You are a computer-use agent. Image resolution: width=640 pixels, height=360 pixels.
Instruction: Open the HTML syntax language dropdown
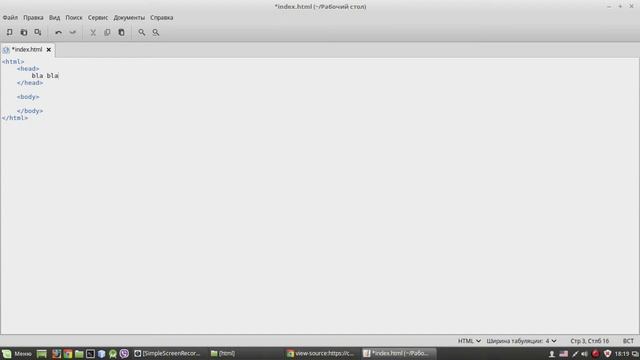click(x=469, y=341)
